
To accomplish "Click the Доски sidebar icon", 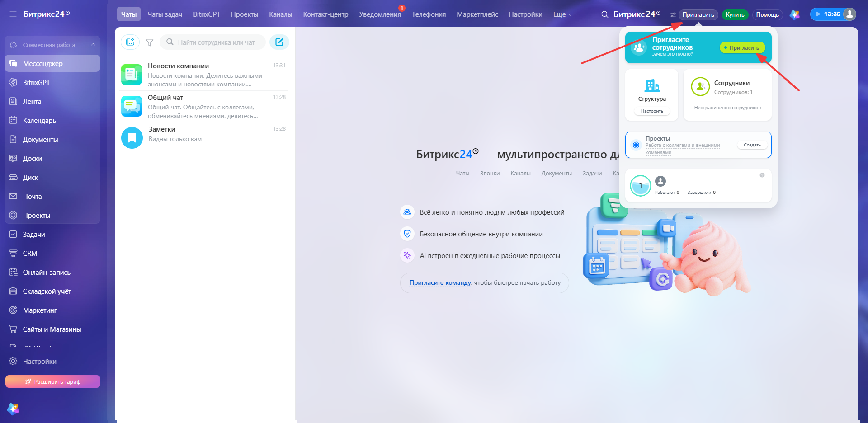I will 13,158.
